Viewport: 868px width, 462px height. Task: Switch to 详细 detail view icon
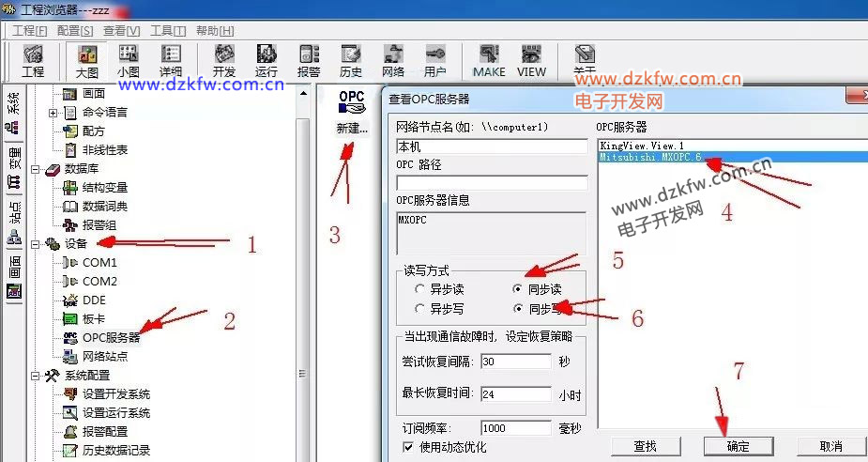click(171, 60)
